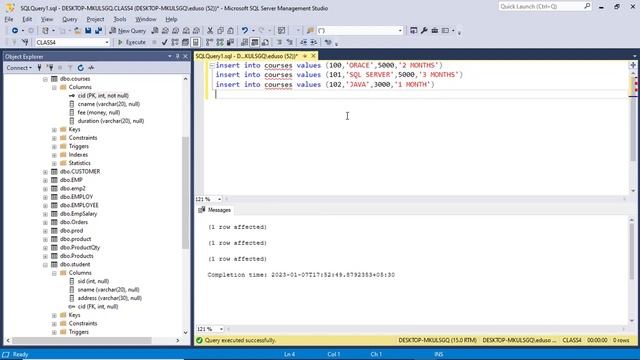Select the dbo.ProductQty table
640x360 pixels.
[x=80, y=247]
